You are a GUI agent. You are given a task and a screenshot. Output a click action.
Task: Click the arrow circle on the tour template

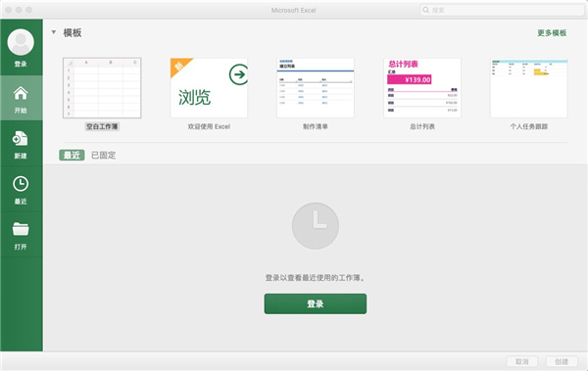point(238,74)
